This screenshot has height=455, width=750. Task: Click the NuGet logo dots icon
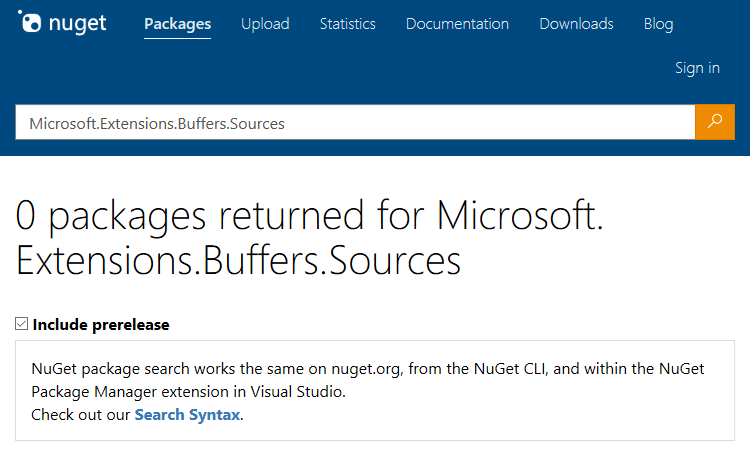[30, 22]
